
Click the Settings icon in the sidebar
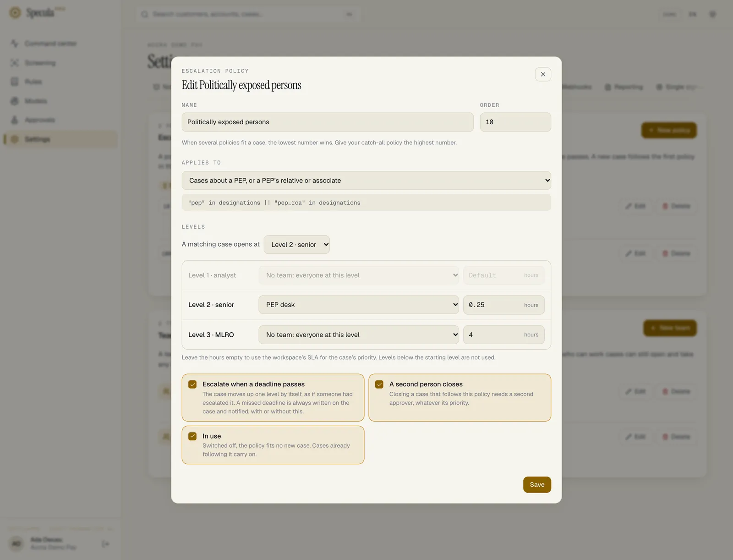point(15,139)
